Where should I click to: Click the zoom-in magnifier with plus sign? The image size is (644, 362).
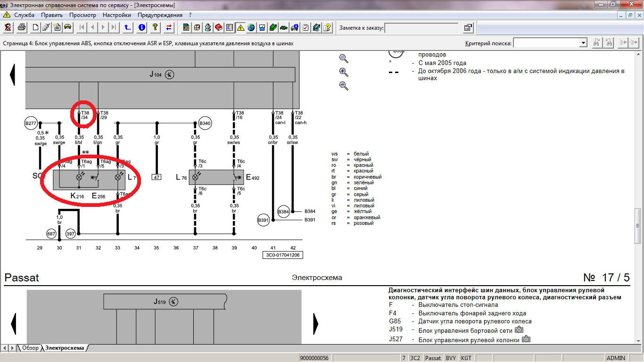tap(344, 72)
